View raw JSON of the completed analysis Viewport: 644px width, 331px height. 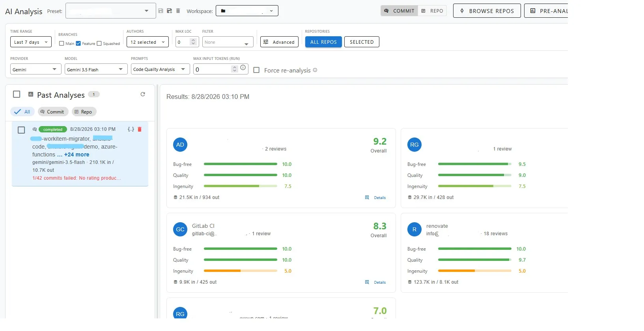click(131, 129)
